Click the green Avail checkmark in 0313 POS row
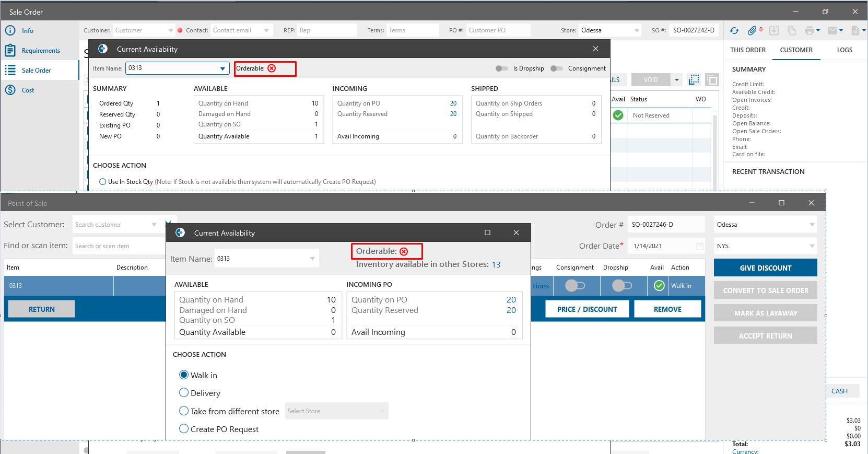 660,286
